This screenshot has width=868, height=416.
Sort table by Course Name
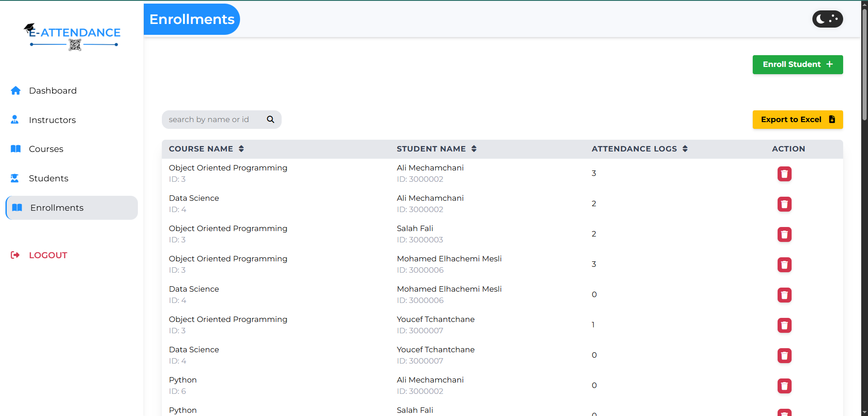point(241,149)
